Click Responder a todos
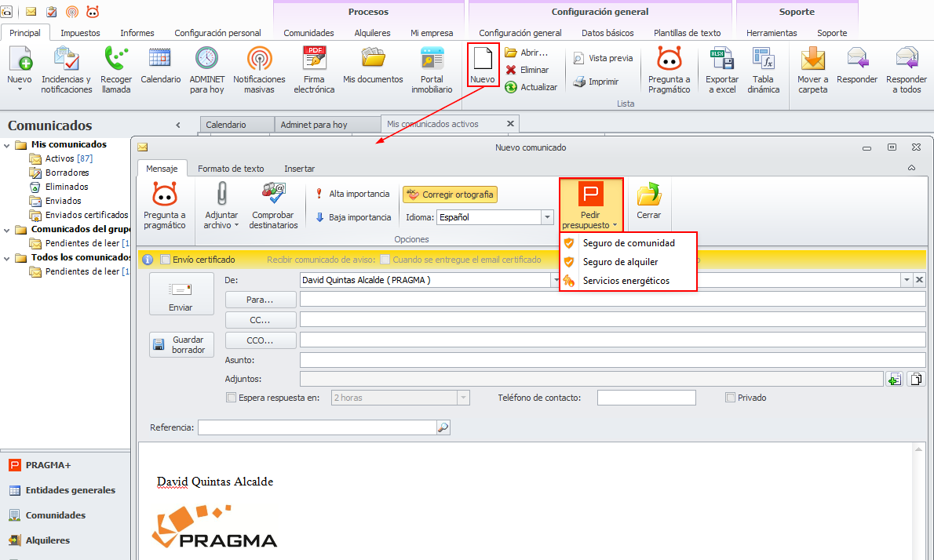 tap(906, 71)
